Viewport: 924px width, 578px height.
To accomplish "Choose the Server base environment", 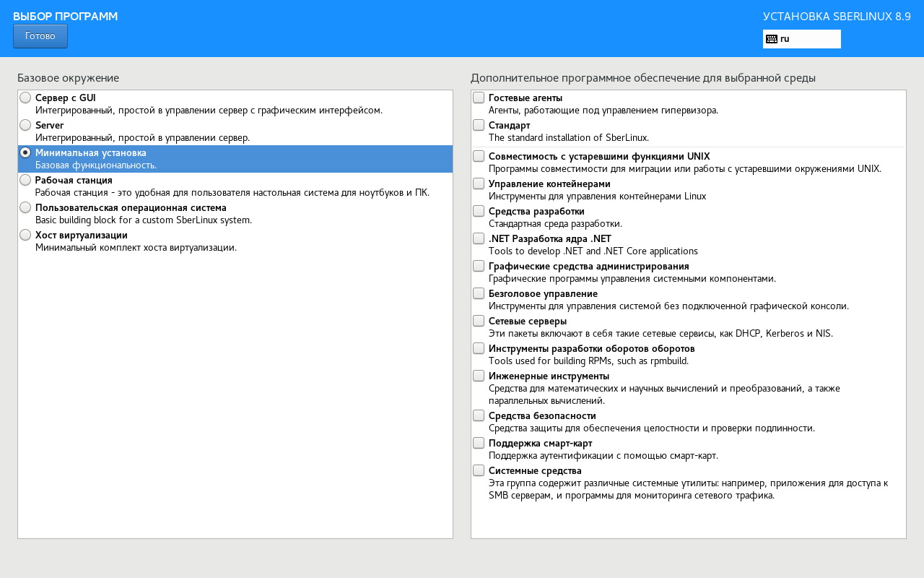I will click(25, 125).
